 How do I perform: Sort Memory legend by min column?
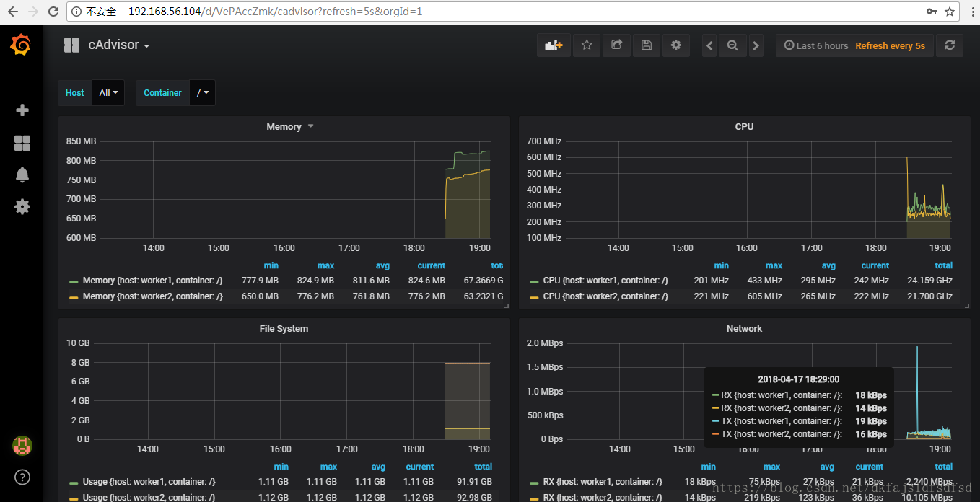click(x=271, y=265)
